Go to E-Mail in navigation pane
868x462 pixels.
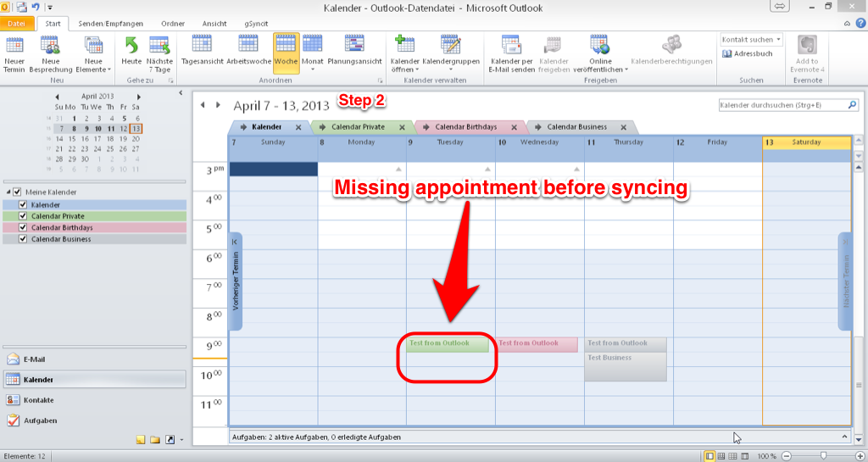pos(35,359)
